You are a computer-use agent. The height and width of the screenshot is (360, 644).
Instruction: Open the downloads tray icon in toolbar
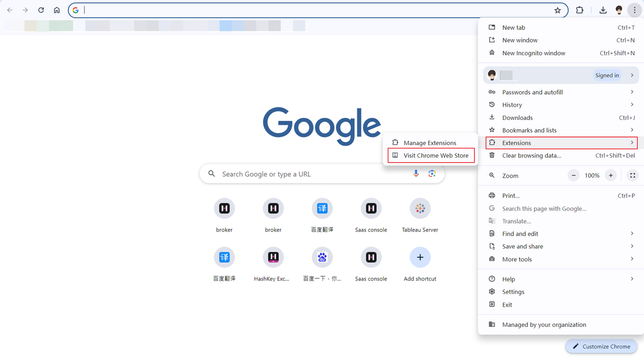603,10
